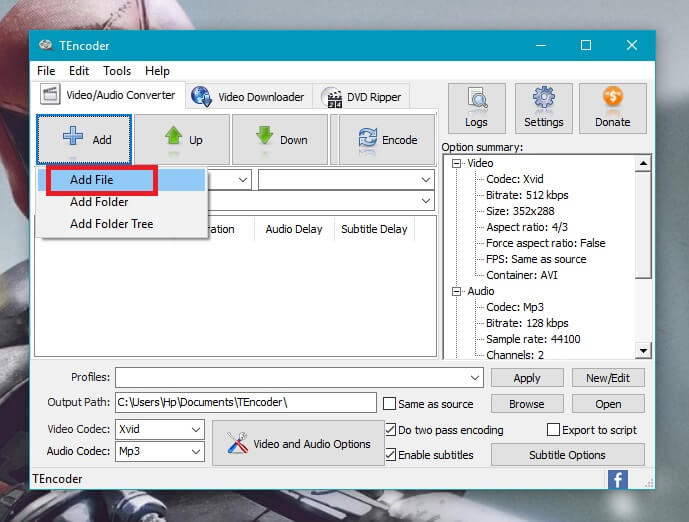Viewport: 689px width, 522px height.
Task: Open the output folder with Open button
Action: pyautogui.click(x=608, y=404)
